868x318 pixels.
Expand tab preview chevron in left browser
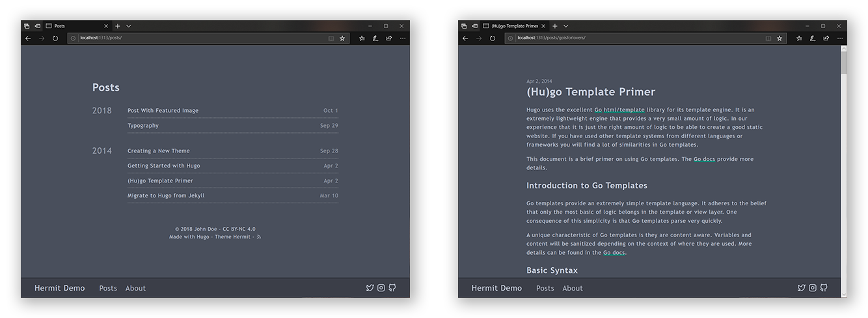coord(128,26)
